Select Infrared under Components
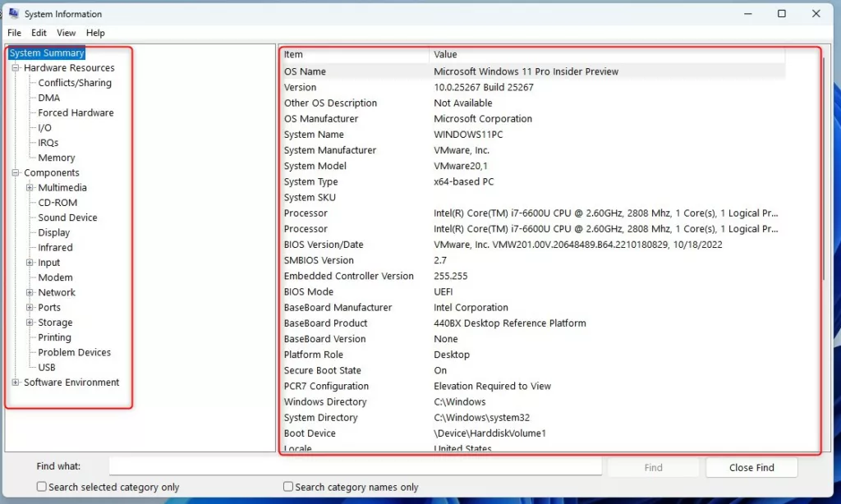Screen dimensions: 841x504 (x=55, y=248)
